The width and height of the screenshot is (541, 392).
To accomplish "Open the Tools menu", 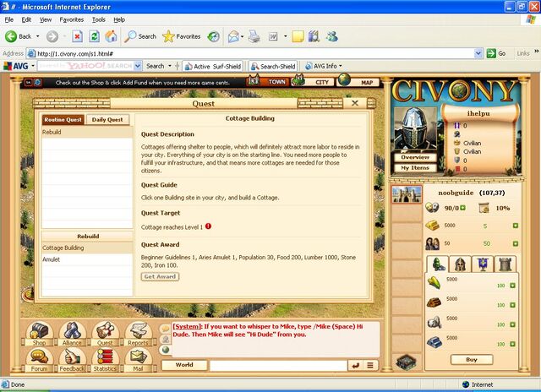I will (x=99, y=19).
